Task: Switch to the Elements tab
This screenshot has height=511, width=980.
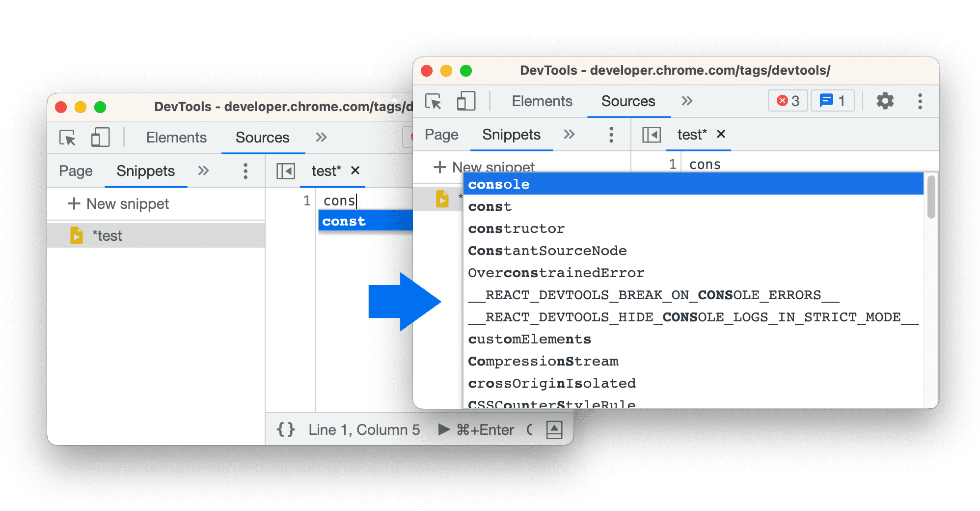Action: [542, 101]
